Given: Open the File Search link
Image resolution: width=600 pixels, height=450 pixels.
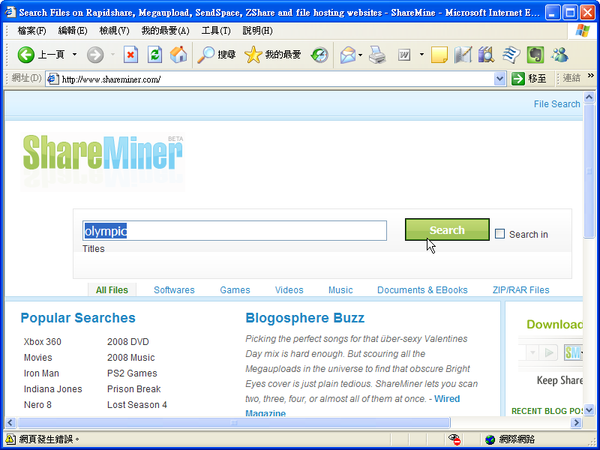Looking at the screenshot, I should tap(557, 104).
